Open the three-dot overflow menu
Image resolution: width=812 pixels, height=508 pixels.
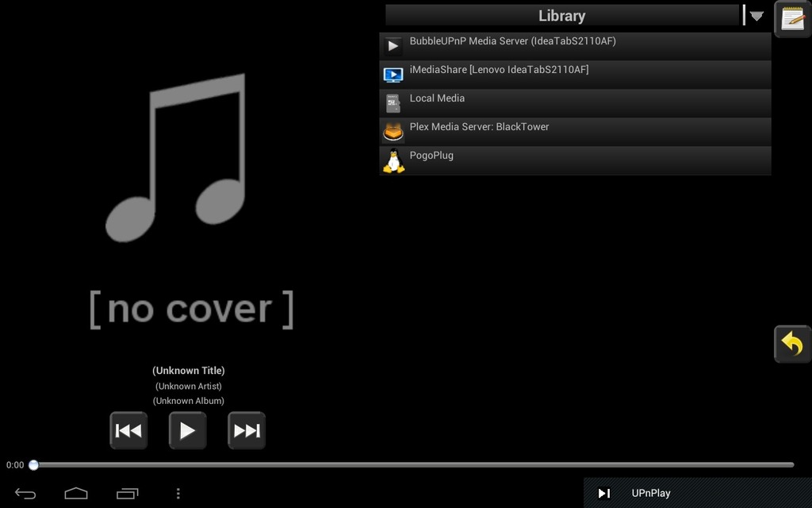(x=178, y=494)
